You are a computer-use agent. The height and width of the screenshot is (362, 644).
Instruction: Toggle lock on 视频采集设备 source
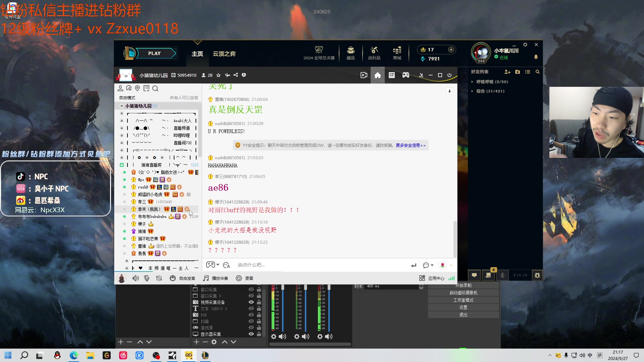pos(259,302)
